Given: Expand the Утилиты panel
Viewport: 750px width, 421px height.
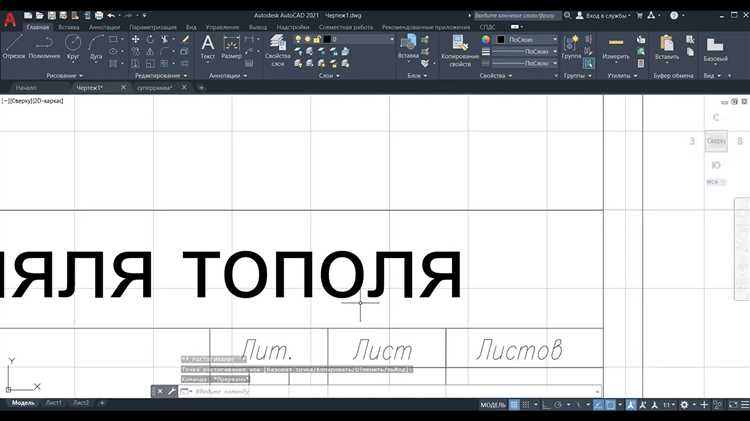Looking at the screenshot, I should (622, 76).
